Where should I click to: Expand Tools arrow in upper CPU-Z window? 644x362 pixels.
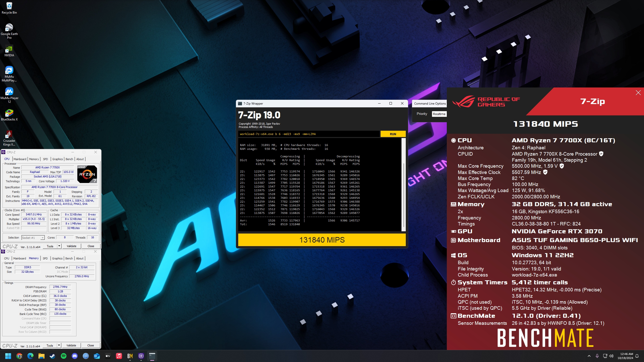(x=59, y=246)
